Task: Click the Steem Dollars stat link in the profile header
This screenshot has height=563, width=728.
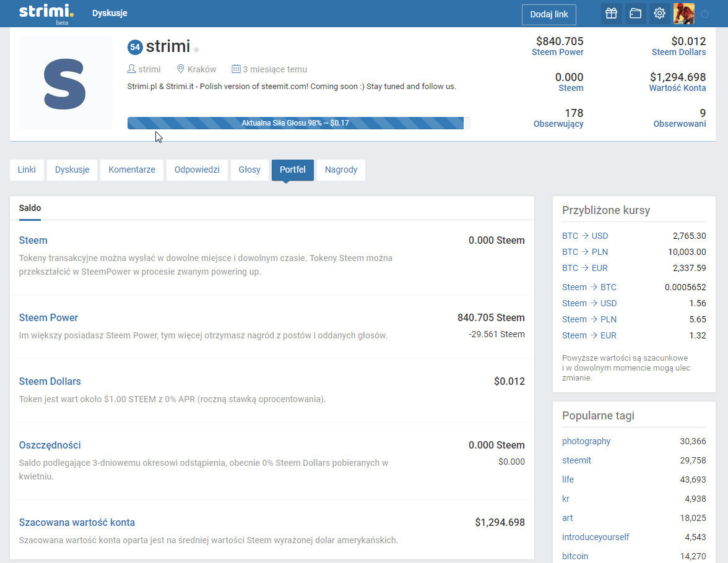Action: click(x=678, y=52)
